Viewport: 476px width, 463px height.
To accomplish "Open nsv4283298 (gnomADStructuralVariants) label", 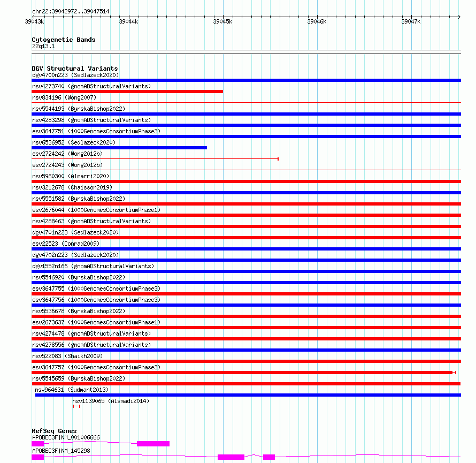I will click(x=91, y=120).
